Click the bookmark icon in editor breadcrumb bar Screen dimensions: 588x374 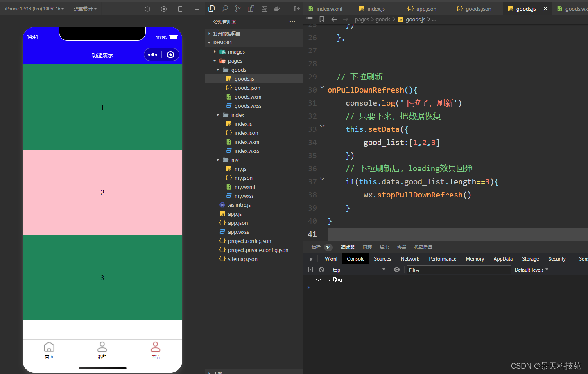(x=322, y=19)
